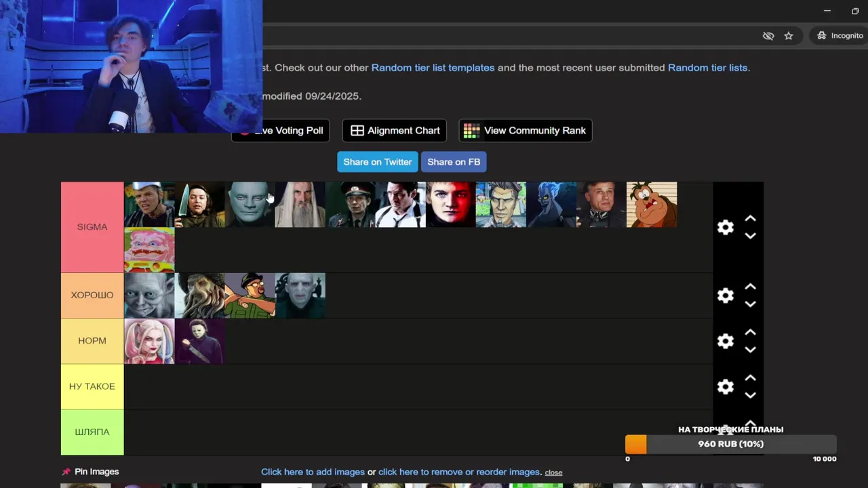Select the green-uniform cartoon man in ХОРОШО
This screenshot has height=488, width=868.
pyautogui.click(x=250, y=296)
